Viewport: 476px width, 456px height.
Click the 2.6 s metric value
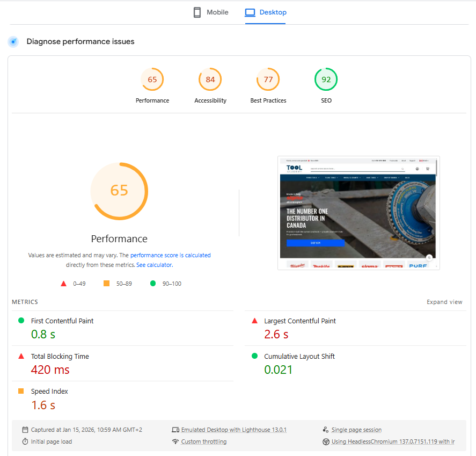(x=276, y=335)
